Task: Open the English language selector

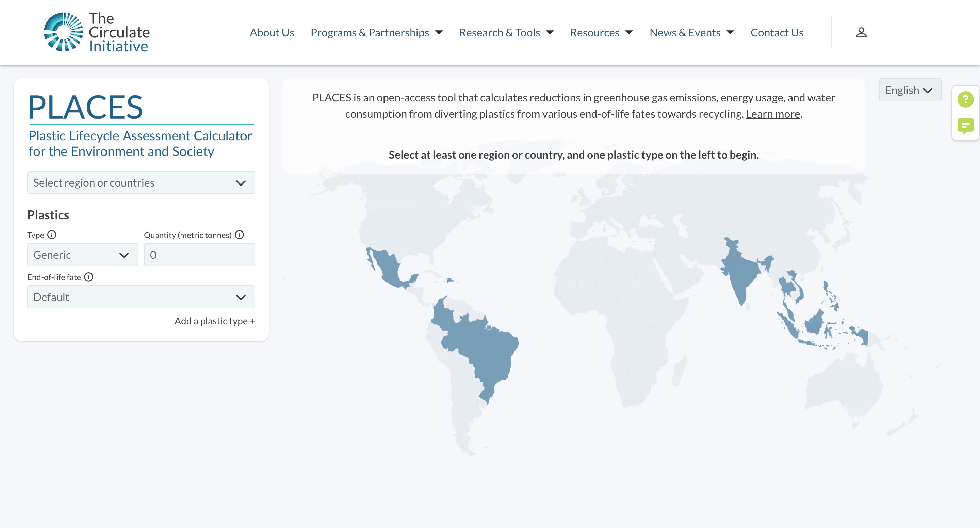Action: (x=910, y=90)
